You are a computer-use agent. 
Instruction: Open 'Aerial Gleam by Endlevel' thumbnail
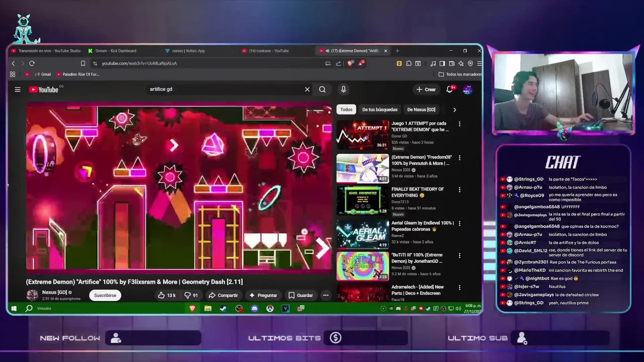[x=363, y=234]
